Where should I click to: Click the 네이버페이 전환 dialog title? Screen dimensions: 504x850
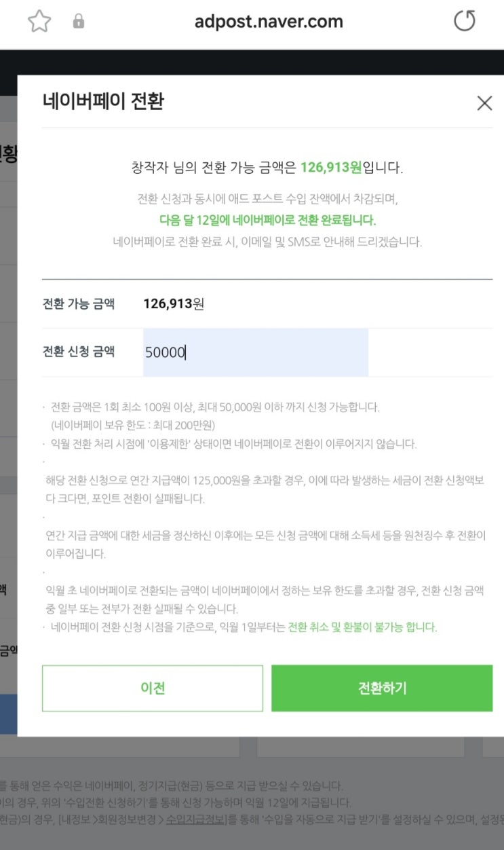pyautogui.click(x=103, y=102)
